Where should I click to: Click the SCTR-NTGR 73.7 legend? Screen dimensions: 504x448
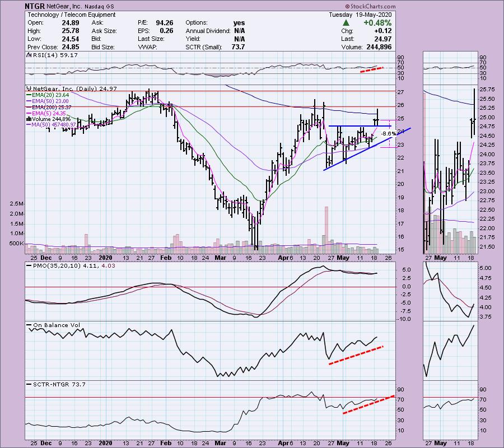[x=59, y=384]
